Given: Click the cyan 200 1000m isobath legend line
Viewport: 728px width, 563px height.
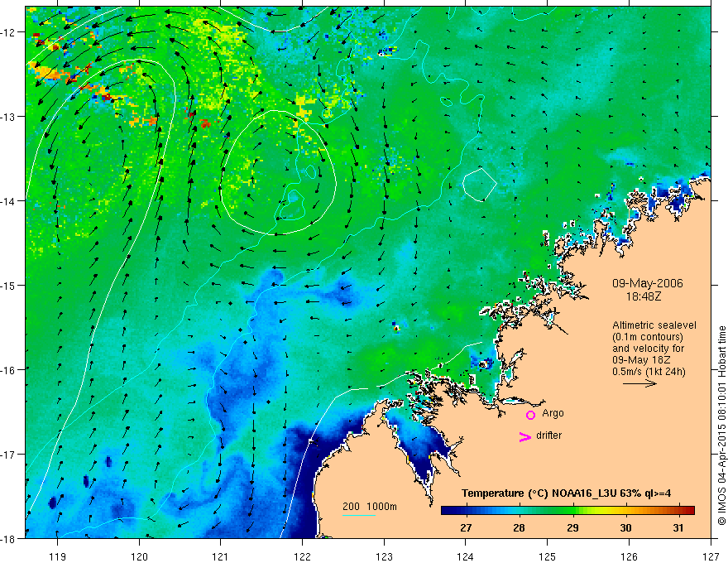Looking at the screenshot, I should [x=359, y=515].
